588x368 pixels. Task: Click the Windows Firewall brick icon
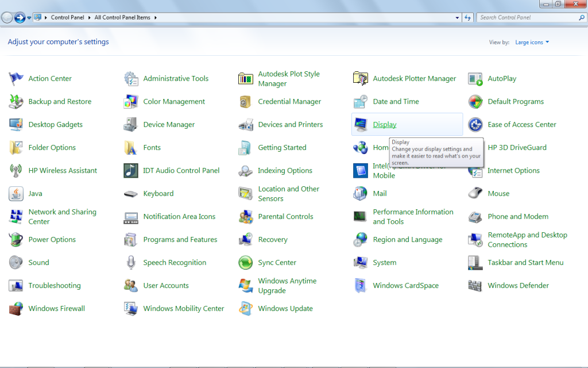click(x=16, y=309)
